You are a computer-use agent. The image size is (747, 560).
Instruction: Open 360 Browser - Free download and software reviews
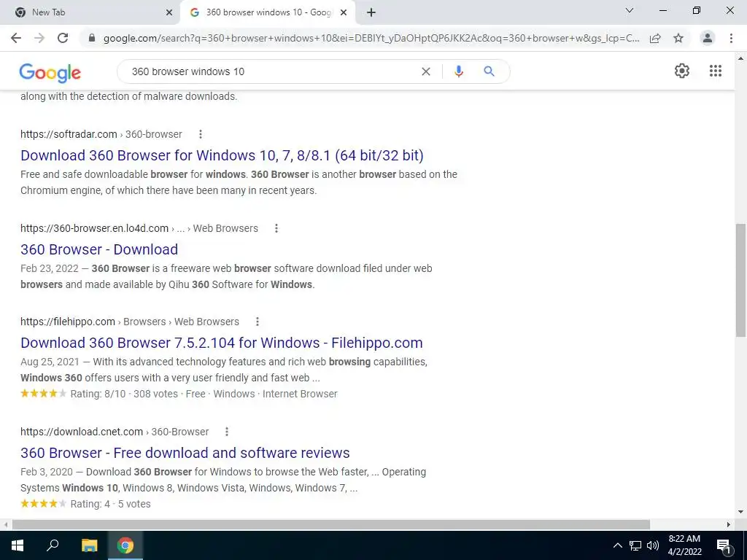185,453
